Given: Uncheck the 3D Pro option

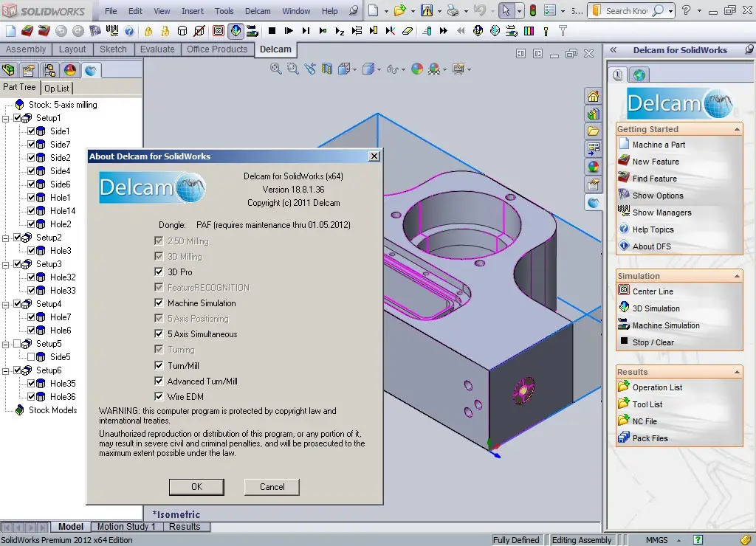Looking at the screenshot, I should point(159,272).
